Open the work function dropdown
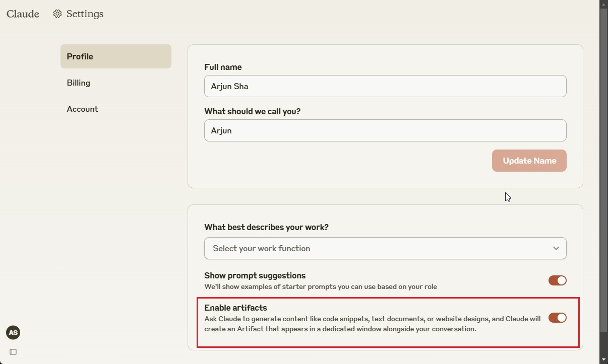The height and width of the screenshot is (364, 608). (385, 248)
